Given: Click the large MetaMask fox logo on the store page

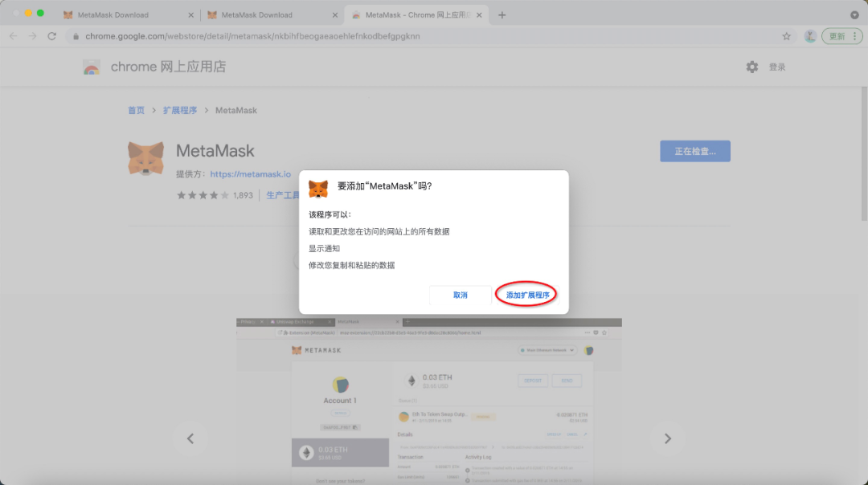Looking at the screenshot, I should [145, 159].
